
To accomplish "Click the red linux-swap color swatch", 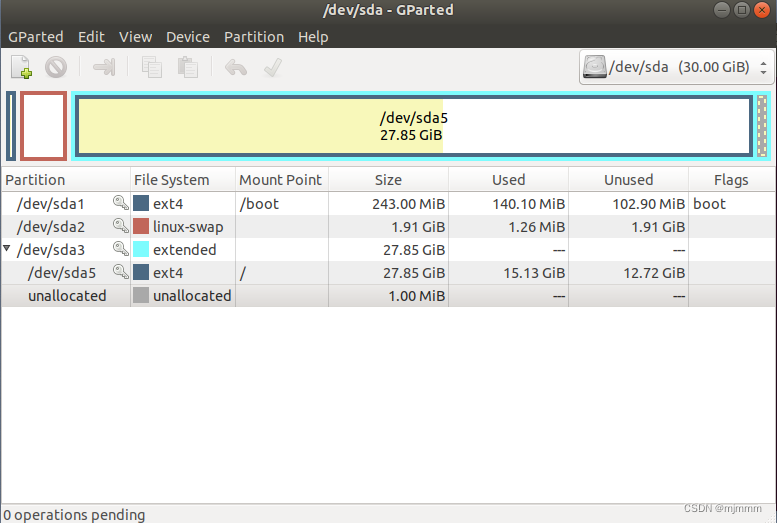I will click(x=141, y=226).
